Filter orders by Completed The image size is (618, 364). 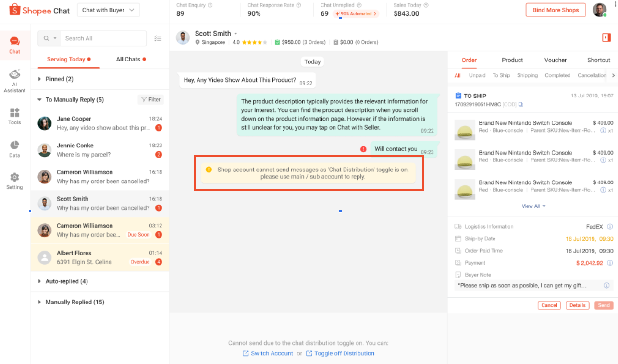[x=557, y=75]
